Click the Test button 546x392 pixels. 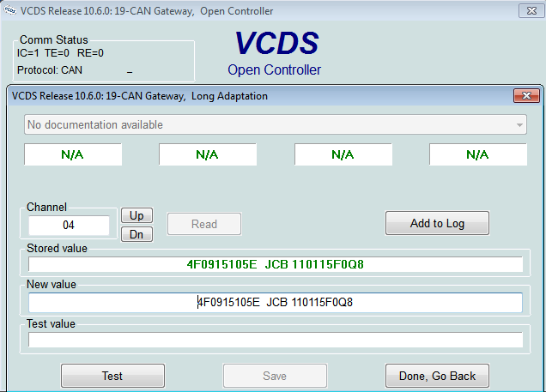112,376
